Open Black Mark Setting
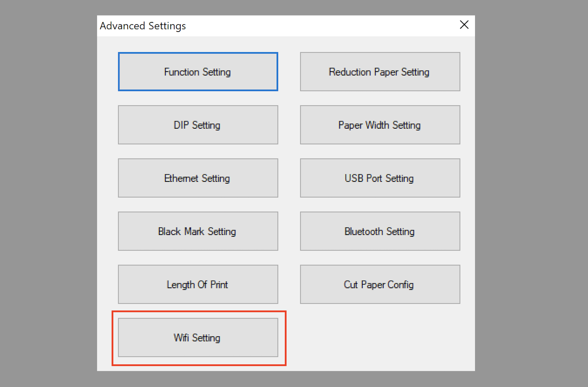 [198, 231]
